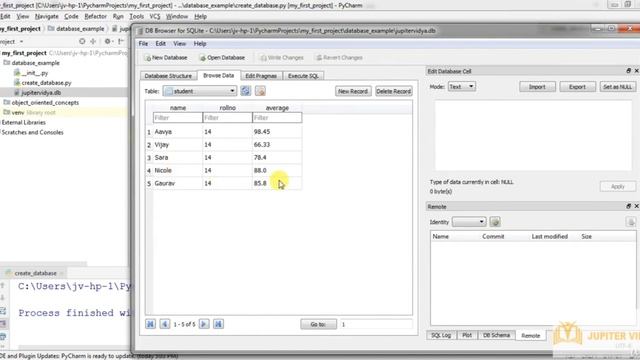The height and width of the screenshot is (360, 640).
Task: Click Export button in cell editor
Action: [x=577, y=87]
